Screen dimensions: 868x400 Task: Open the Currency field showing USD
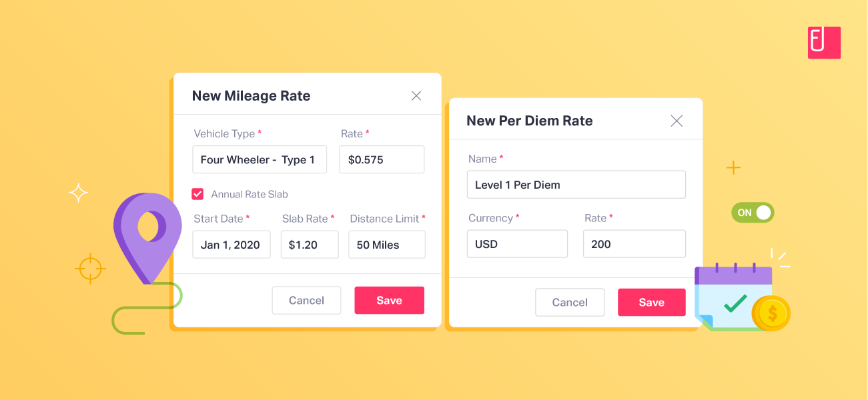(517, 243)
